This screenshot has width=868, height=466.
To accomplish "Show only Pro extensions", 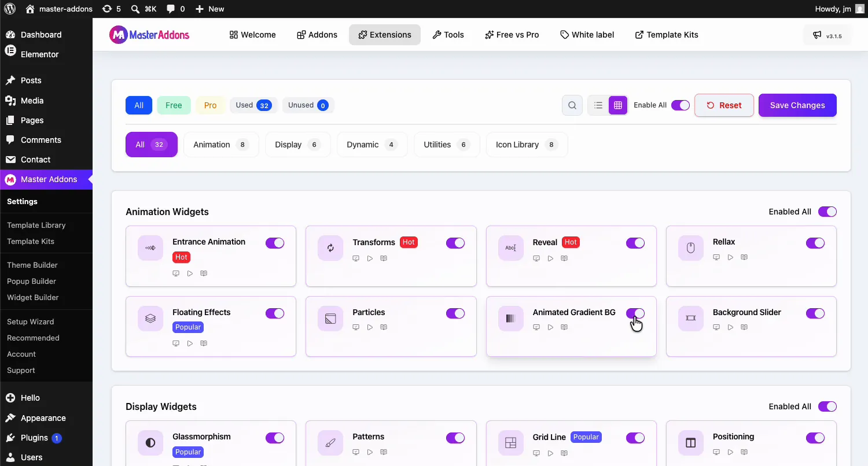I will (210, 105).
